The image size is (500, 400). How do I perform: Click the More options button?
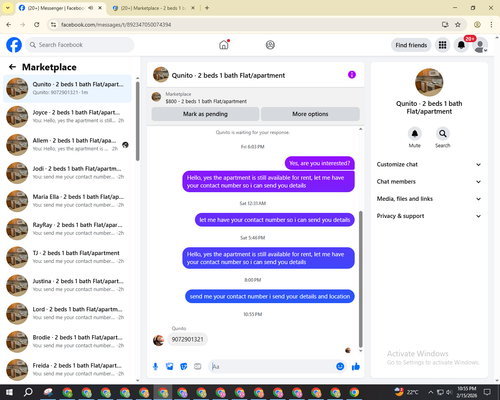point(310,114)
